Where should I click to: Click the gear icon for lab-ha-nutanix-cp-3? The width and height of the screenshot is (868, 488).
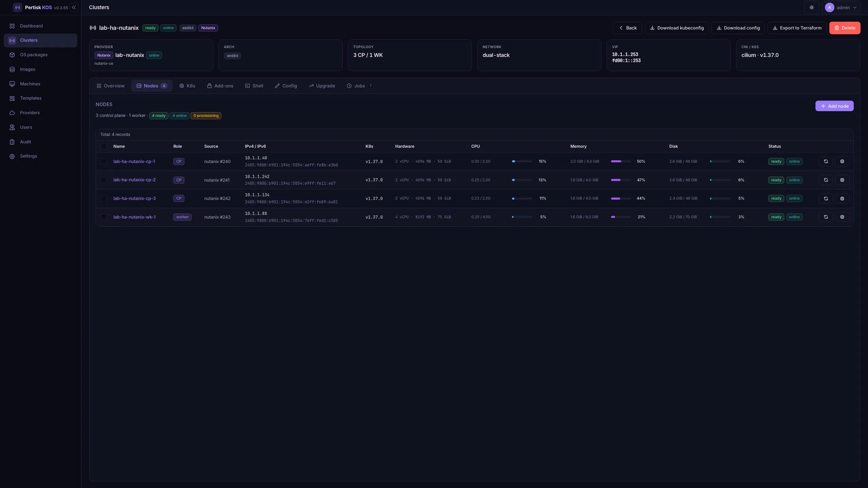842,199
